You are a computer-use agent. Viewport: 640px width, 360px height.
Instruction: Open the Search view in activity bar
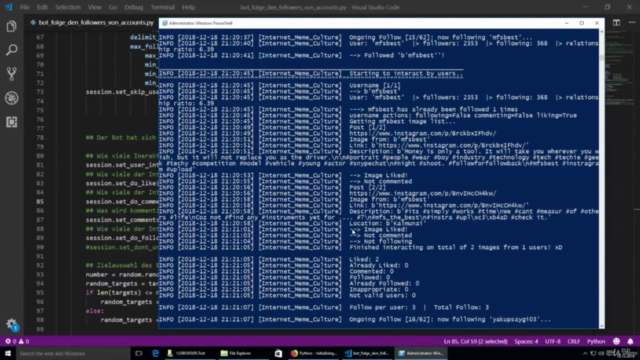11,50
